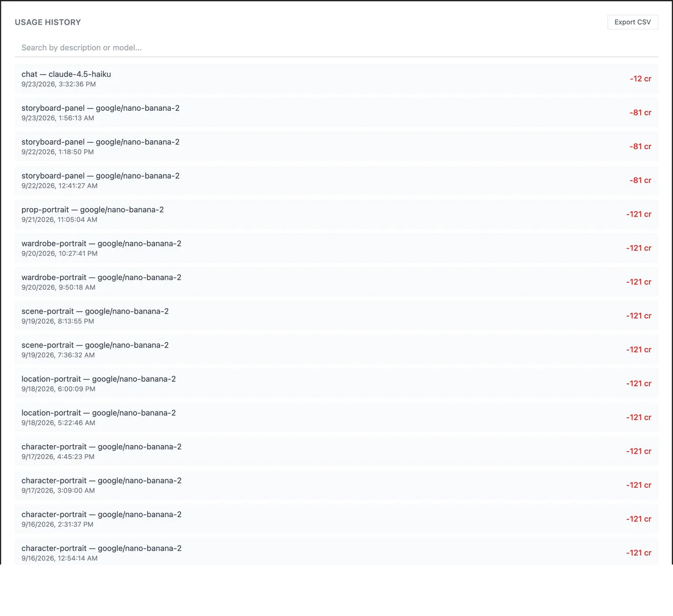
Task: Click the -12 cr amount
Action: coord(640,79)
